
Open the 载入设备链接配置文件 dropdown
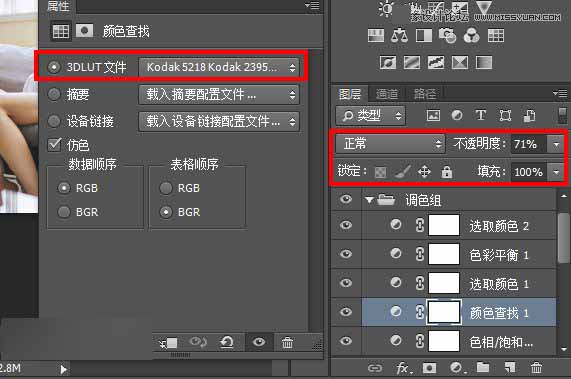click(x=219, y=121)
